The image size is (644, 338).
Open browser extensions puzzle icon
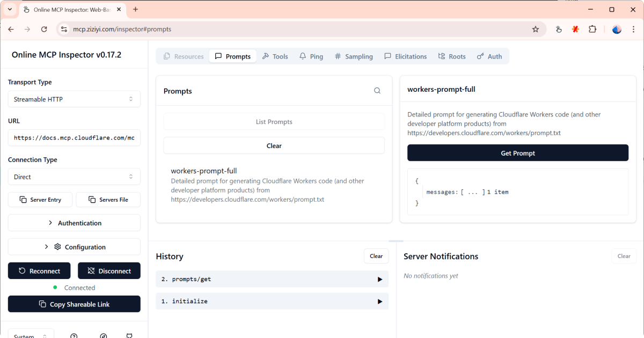click(x=592, y=29)
